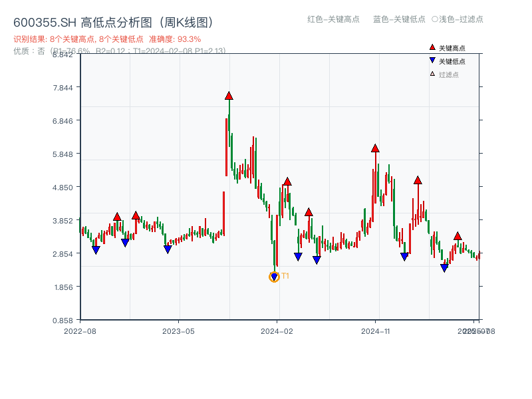Select the red high-point triangle near 2024-11
Image resolution: width=532 pixels, height=399 pixels.
pyautogui.click(x=376, y=149)
